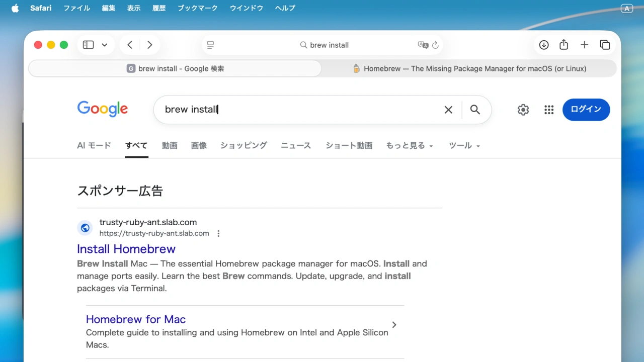Open Safari Downloads from the toolbar
Screen dimensions: 644x362
point(544,45)
